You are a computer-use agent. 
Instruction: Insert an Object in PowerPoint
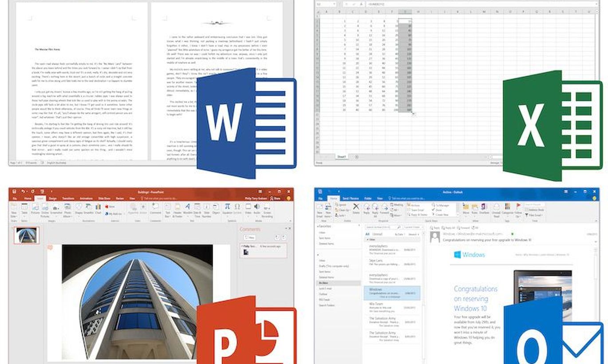(x=216, y=209)
